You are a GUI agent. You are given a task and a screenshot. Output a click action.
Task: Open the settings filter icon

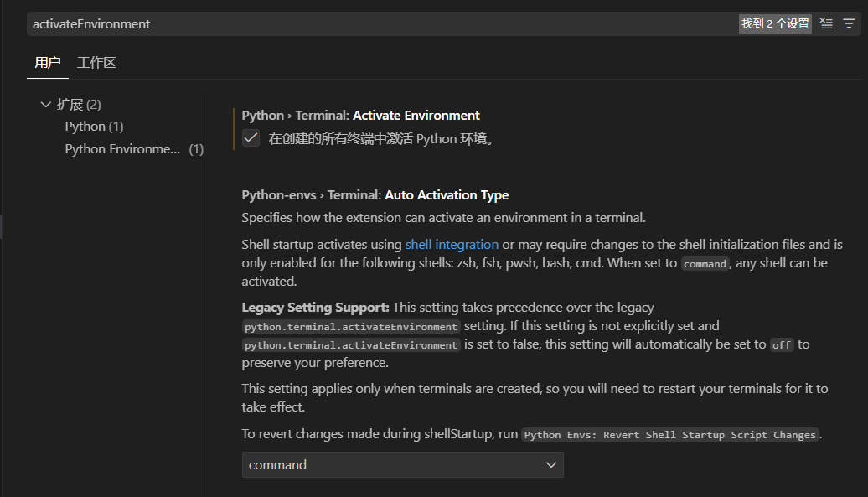pos(849,23)
